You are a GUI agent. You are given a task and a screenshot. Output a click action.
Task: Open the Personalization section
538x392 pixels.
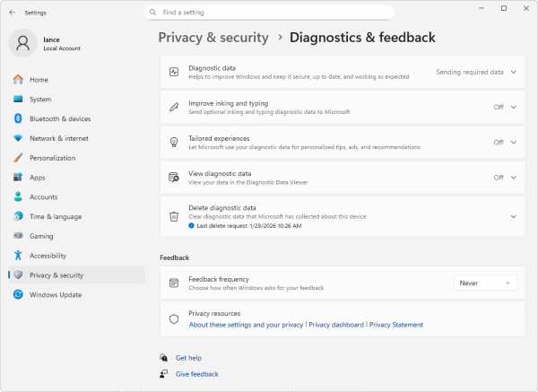[76, 158]
